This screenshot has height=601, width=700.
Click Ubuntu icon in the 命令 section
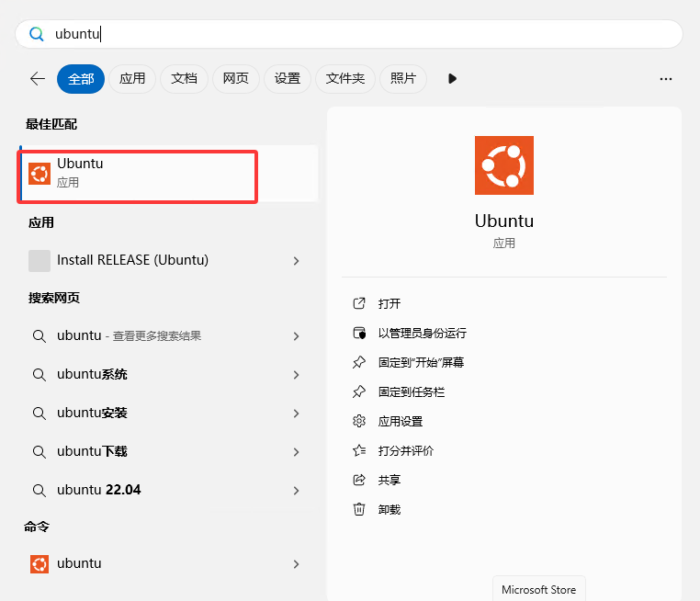(x=40, y=564)
